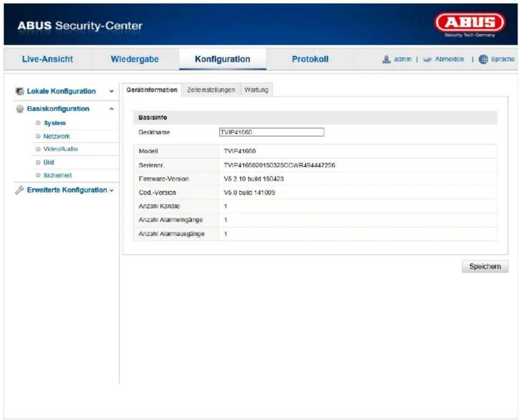Click the Speichern button
519x420 pixels.
(x=485, y=266)
